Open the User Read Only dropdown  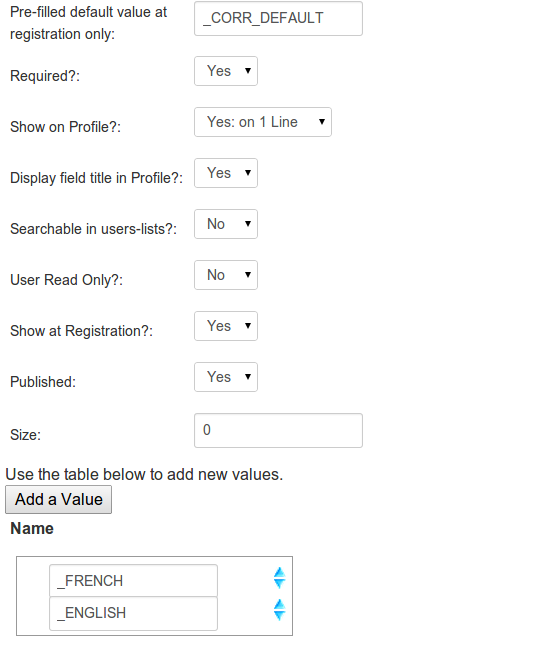226,275
